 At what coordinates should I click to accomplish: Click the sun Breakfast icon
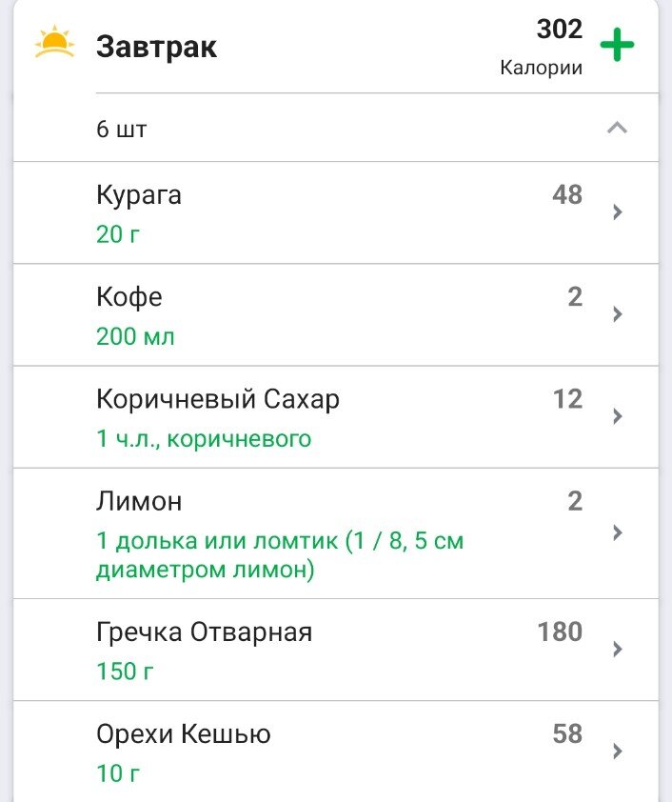[x=52, y=44]
